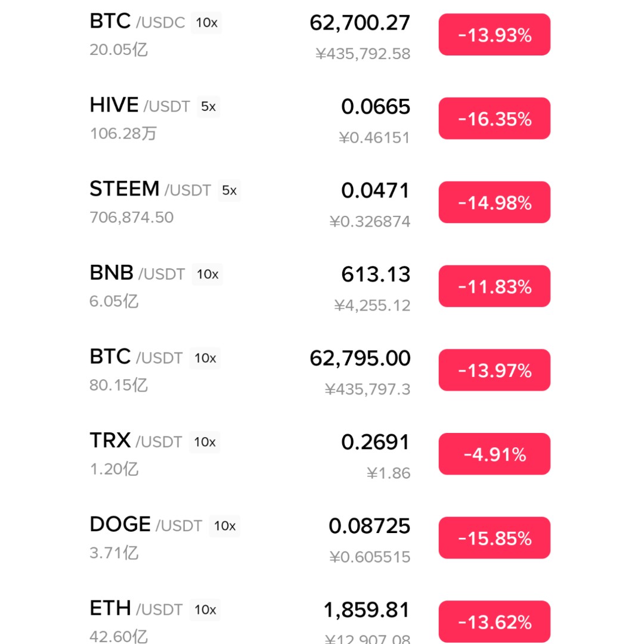Tap the -13.62% change button for ETH

tap(494, 622)
